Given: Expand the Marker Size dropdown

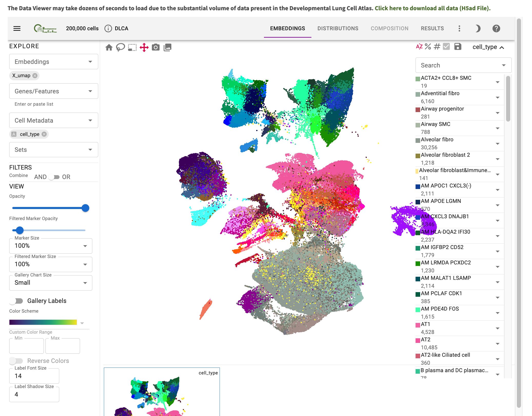Looking at the screenshot, I should (x=51, y=246).
